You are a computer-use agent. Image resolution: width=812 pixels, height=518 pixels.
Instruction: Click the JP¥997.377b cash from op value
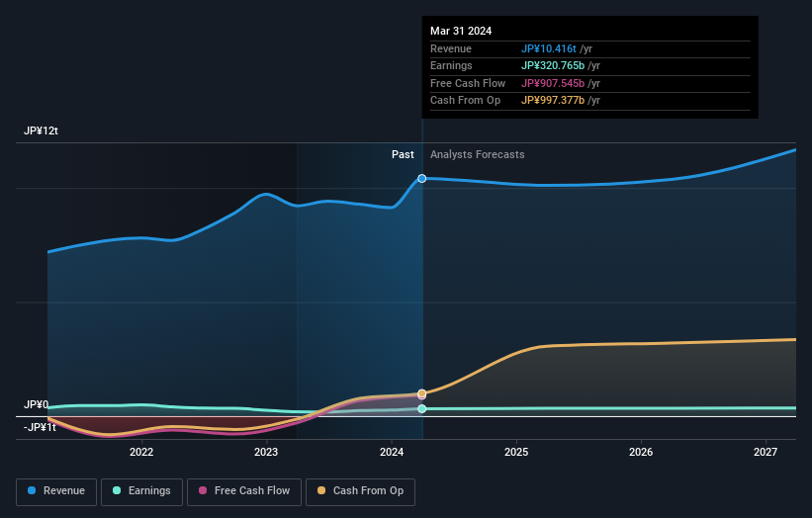point(553,101)
